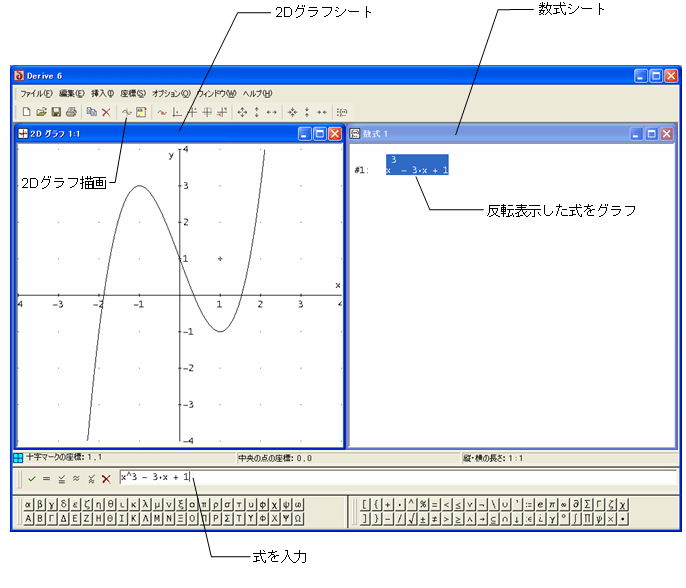Image resolution: width=686 pixels, height=588 pixels.
Task: Insert uppercase Omega Ω symbol
Action: point(298,519)
